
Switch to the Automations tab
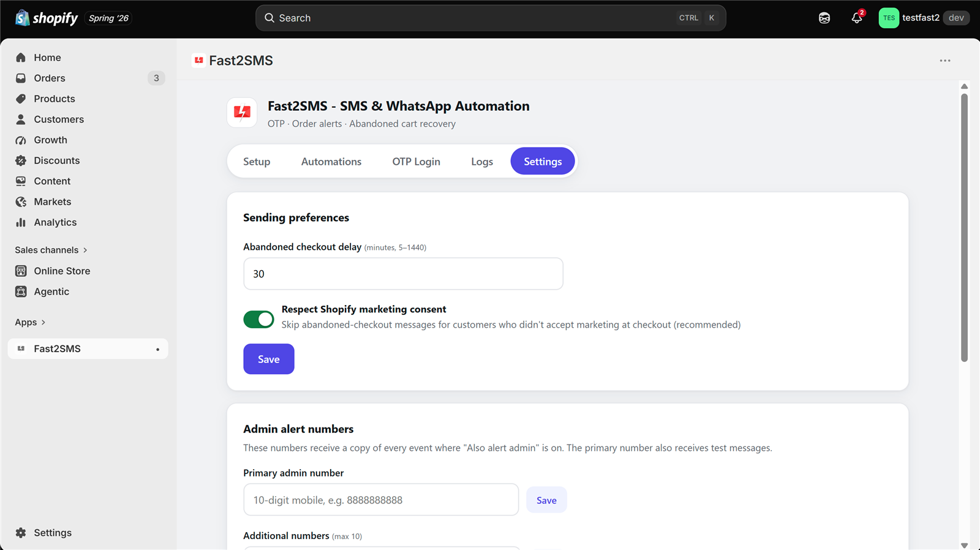point(331,162)
